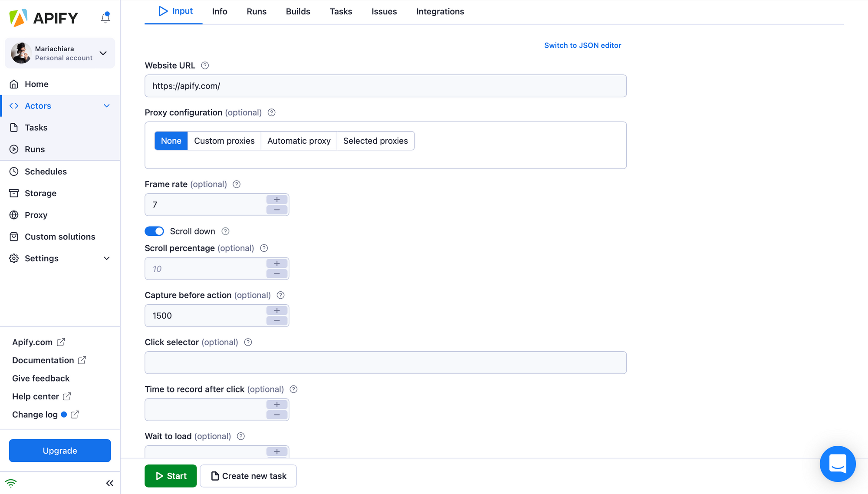Image resolution: width=868 pixels, height=494 pixels.
Task: Switch to the Integrations tab
Action: click(440, 11)
